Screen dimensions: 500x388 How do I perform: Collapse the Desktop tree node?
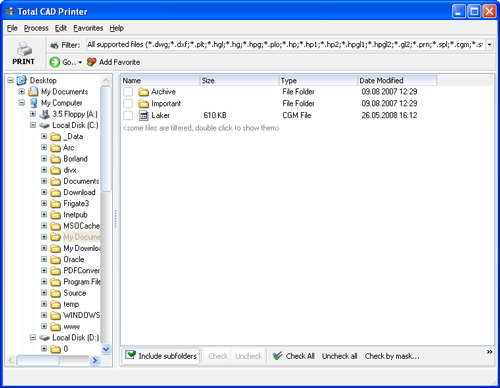coord(10,80)
